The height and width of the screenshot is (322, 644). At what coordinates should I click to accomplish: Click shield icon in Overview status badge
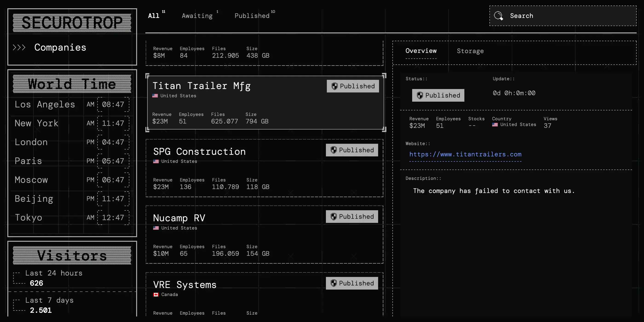(420, 95)
